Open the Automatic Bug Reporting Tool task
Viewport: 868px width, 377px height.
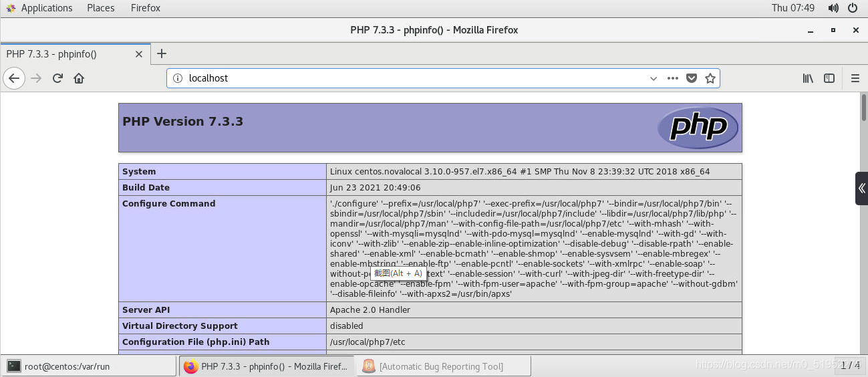444,366
